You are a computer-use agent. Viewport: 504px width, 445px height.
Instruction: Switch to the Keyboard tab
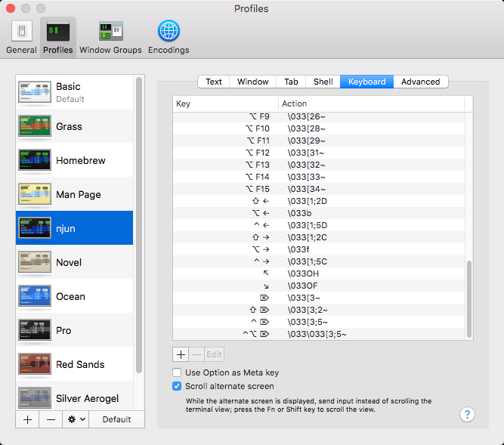(366, 82)
